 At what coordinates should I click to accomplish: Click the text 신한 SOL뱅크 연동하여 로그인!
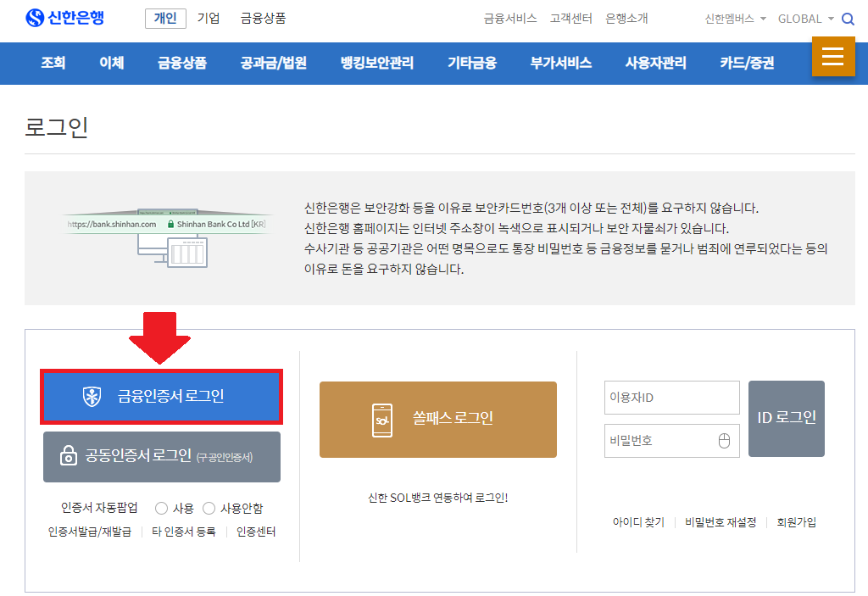pos(438,498)
